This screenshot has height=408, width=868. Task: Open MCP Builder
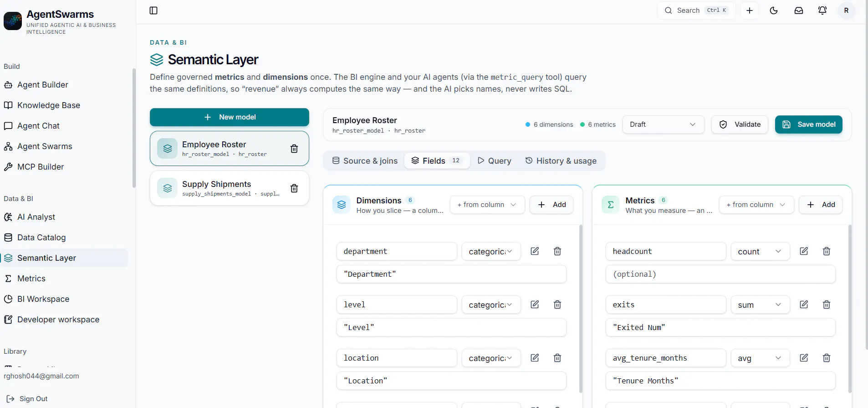point(64,167)
